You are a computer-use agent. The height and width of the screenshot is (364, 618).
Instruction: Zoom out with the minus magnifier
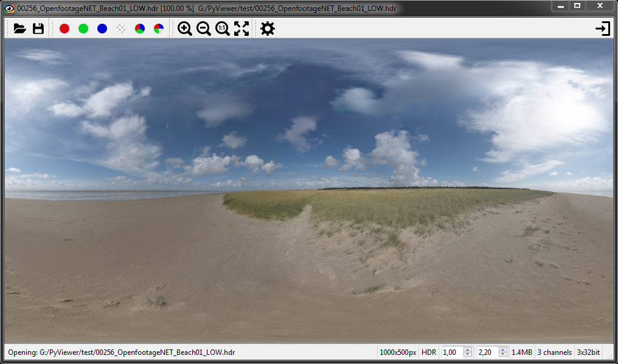203,29
